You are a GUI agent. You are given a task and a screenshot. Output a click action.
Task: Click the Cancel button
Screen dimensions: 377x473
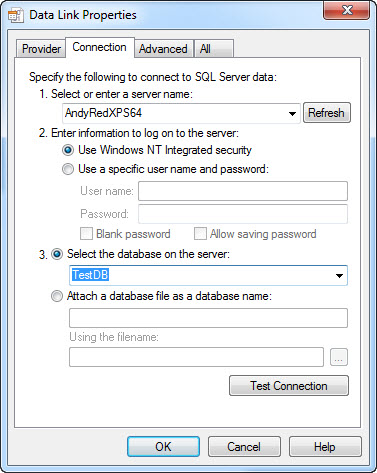click(x=244, y=447)
